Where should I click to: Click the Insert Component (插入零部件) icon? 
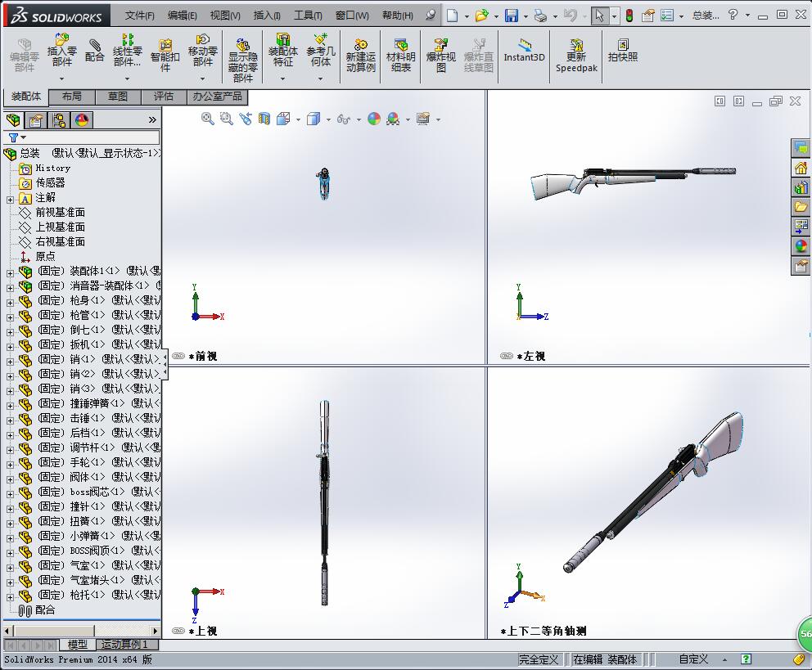tap(61, 50)
